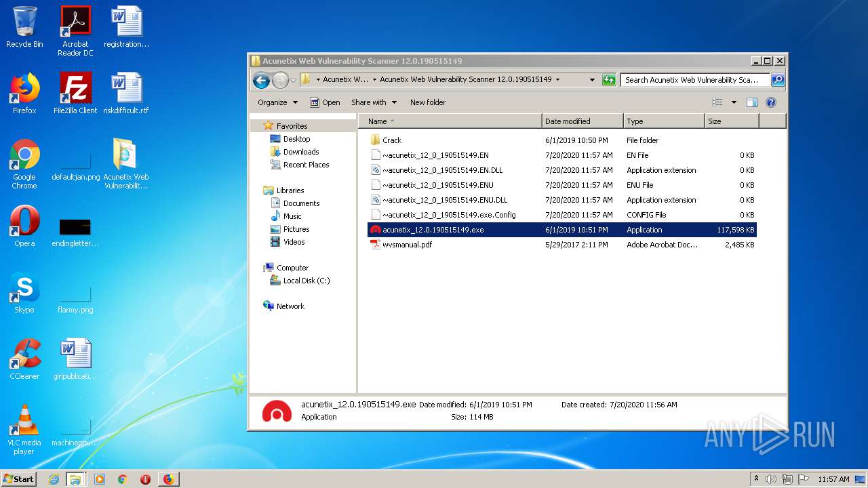Launch CCleaner desktop shortcut
This screenshot has height=488, width=868.
[24, 359]
